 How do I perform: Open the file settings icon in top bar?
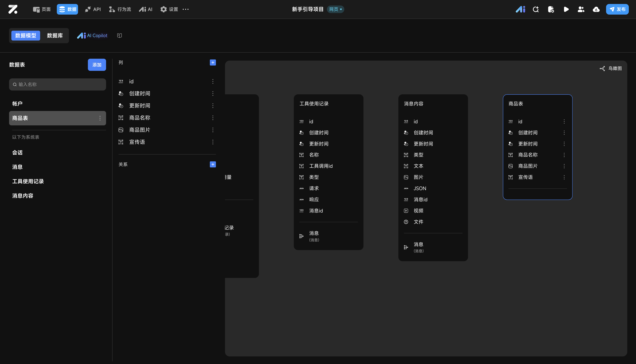click(551, 9)
